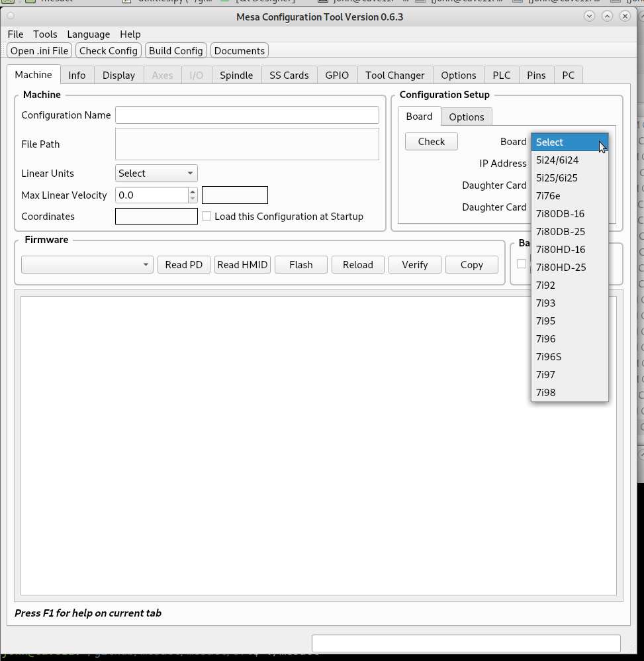Expand the Linear Units dropdown
Screen dimensions: 644x661
(156, 174)
